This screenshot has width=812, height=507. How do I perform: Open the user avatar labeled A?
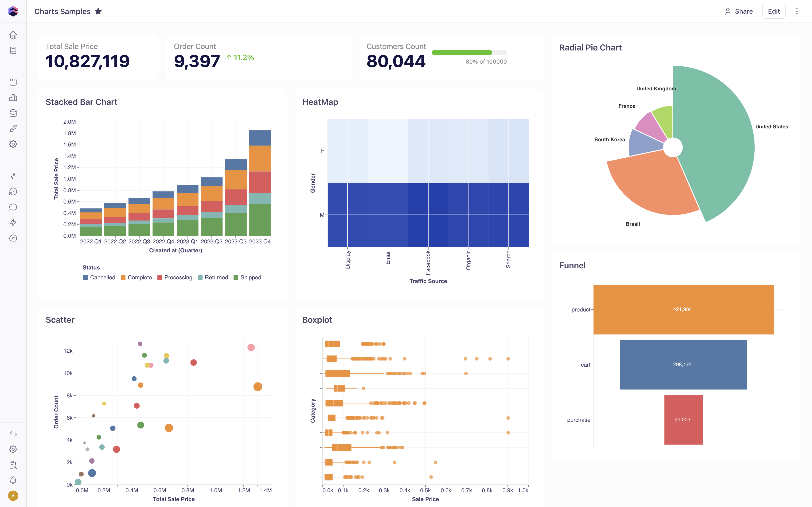[13, 495]
